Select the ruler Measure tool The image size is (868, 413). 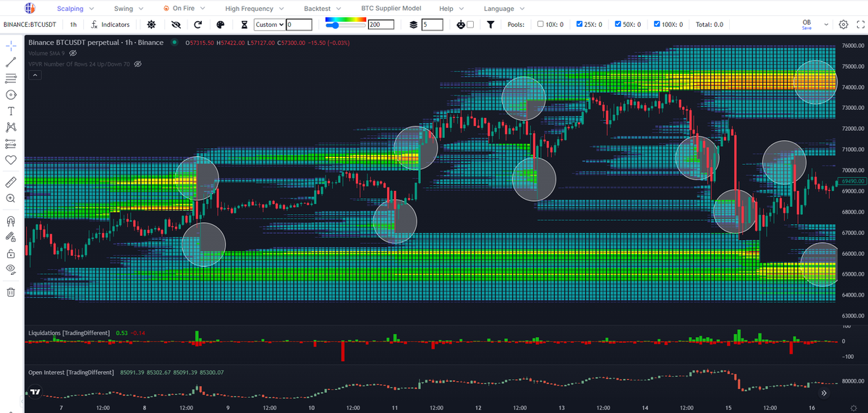coord(11,181)
